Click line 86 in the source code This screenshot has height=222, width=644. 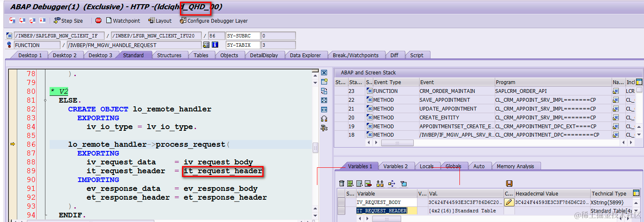click(181, 144)
